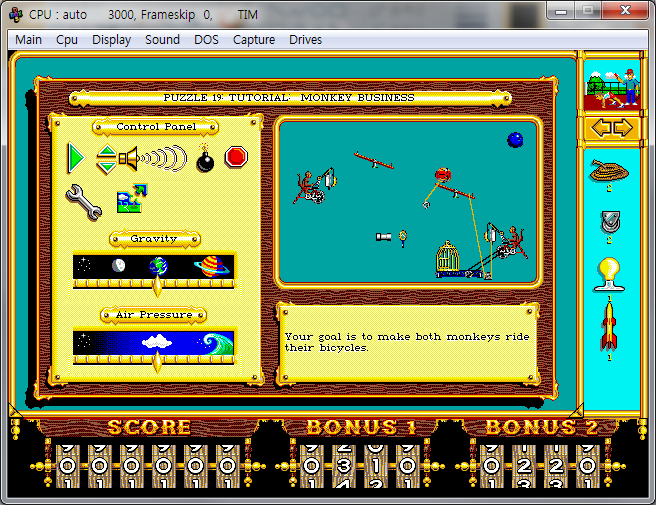Select the magnifying glass in the preview
Screen dimensions: 656x505
402,238
